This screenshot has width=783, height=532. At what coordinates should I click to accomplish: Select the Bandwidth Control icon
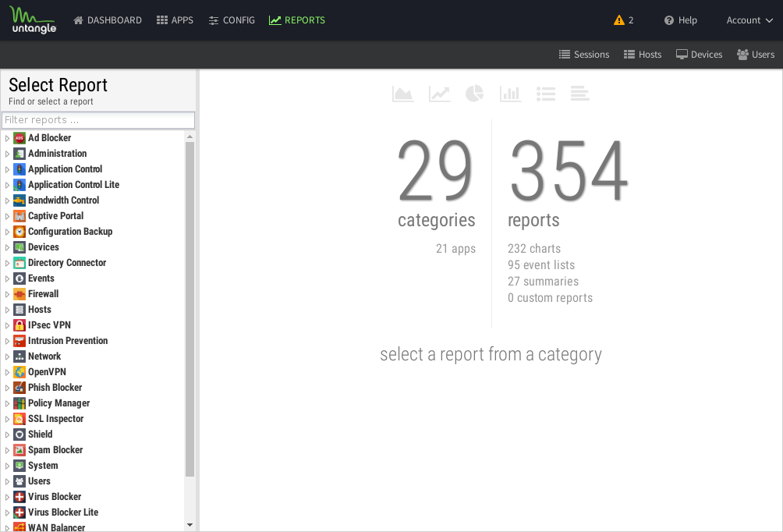tap(19, 200)
